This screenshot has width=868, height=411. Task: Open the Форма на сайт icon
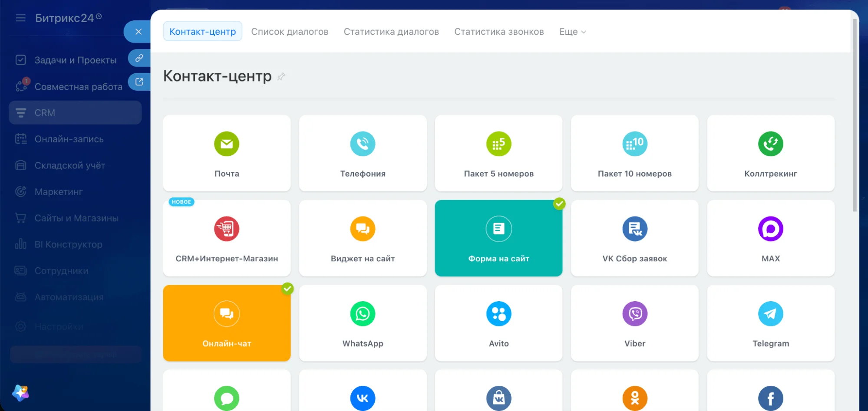coord(498,229)
